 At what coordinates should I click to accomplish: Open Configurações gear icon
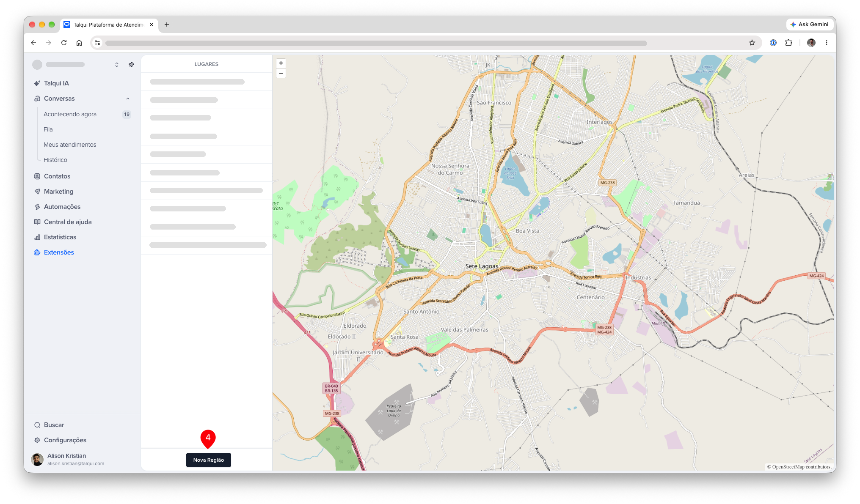coord(37,440)
